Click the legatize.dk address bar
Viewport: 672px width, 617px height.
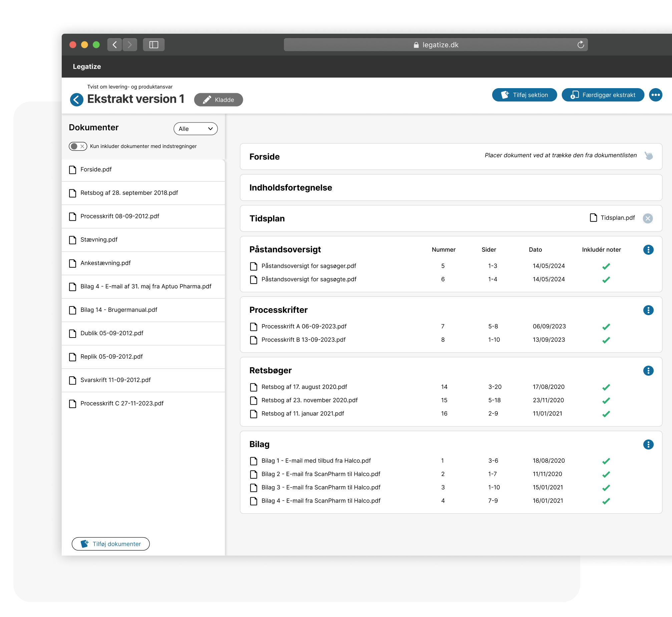[436, 45]
